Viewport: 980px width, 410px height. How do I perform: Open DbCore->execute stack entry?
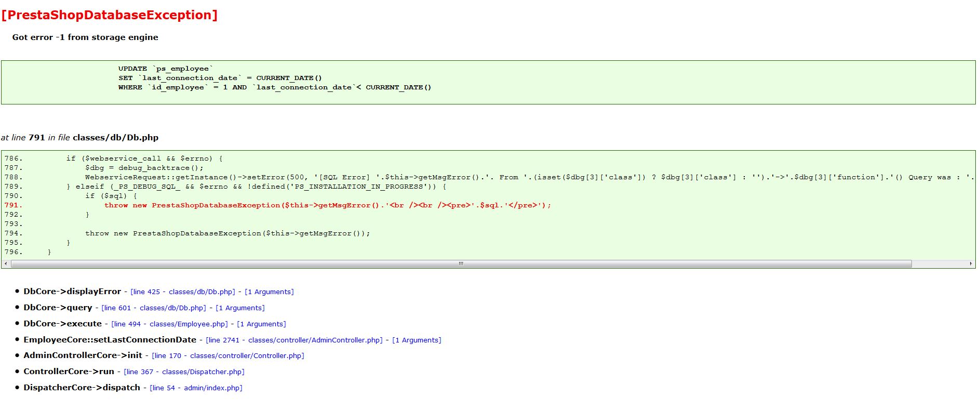pos(62,324)
